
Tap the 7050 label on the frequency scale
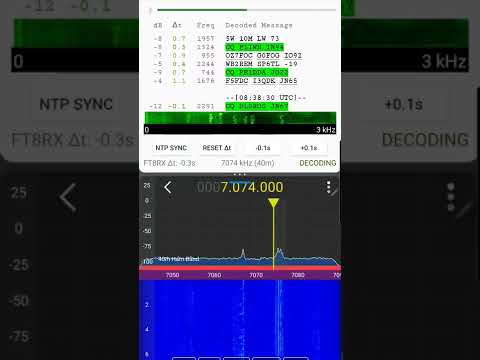click(172, 275)
